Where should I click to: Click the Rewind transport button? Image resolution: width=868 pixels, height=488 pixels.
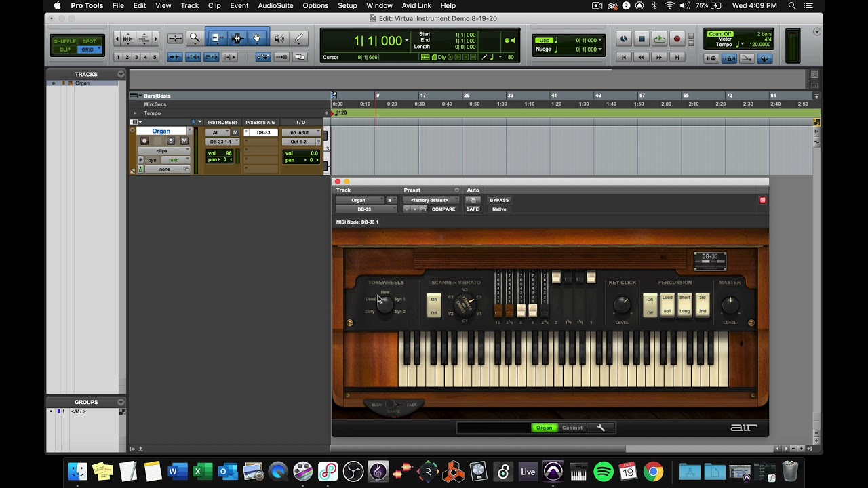point(642,58)
